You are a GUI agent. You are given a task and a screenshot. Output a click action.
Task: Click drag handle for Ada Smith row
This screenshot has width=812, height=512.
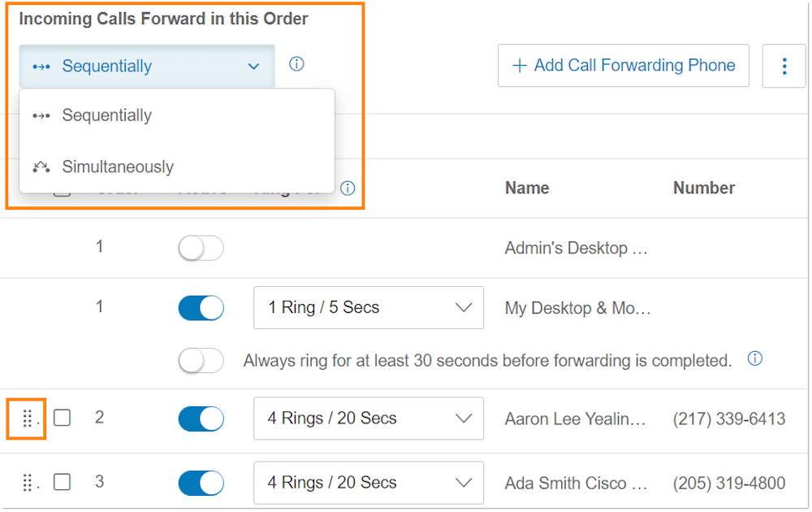coord(27,483)
